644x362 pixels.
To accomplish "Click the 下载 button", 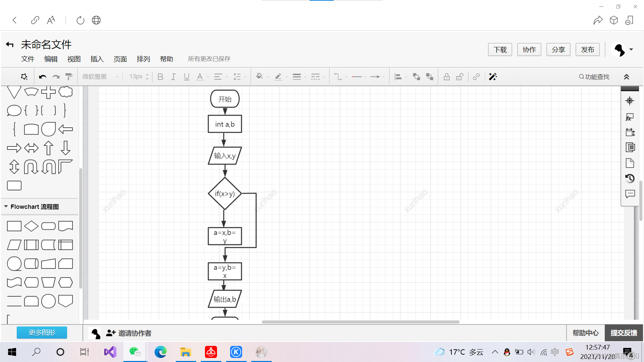I will point(500,50).
